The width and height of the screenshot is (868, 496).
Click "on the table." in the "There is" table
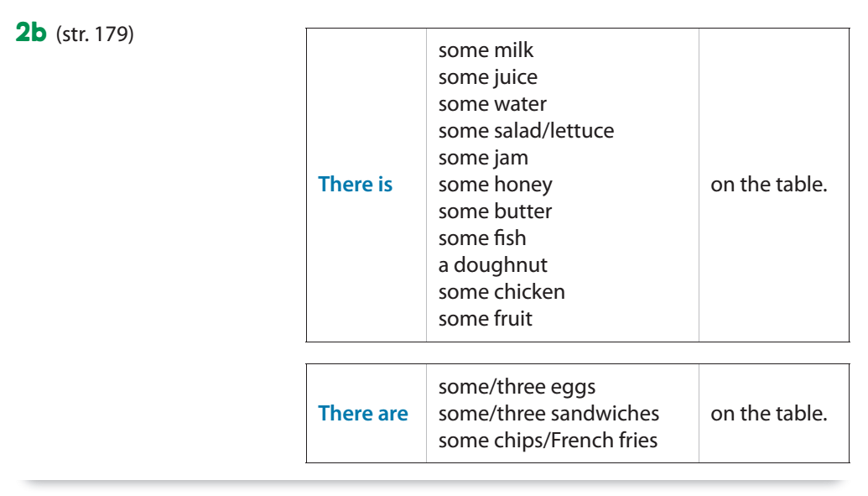768,185
